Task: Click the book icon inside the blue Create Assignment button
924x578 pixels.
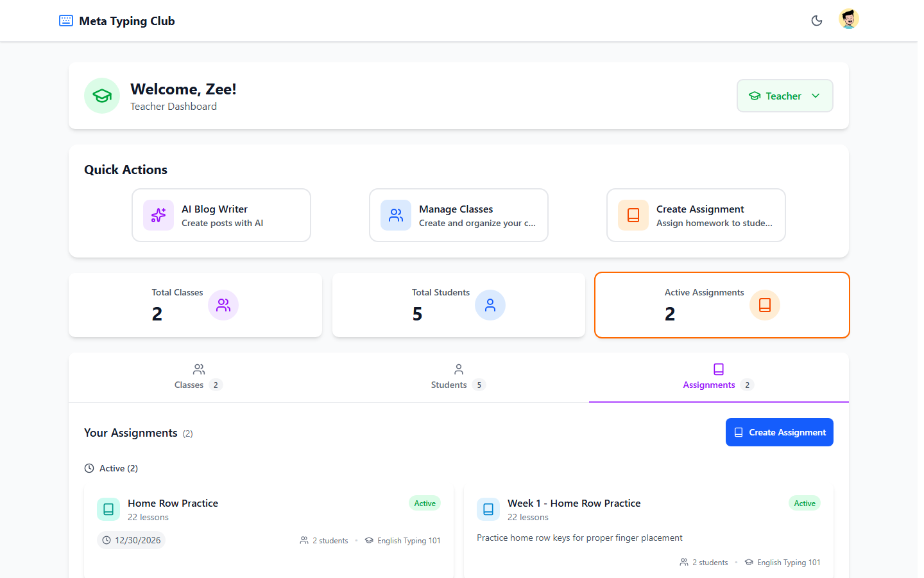Action: point(739,432)
